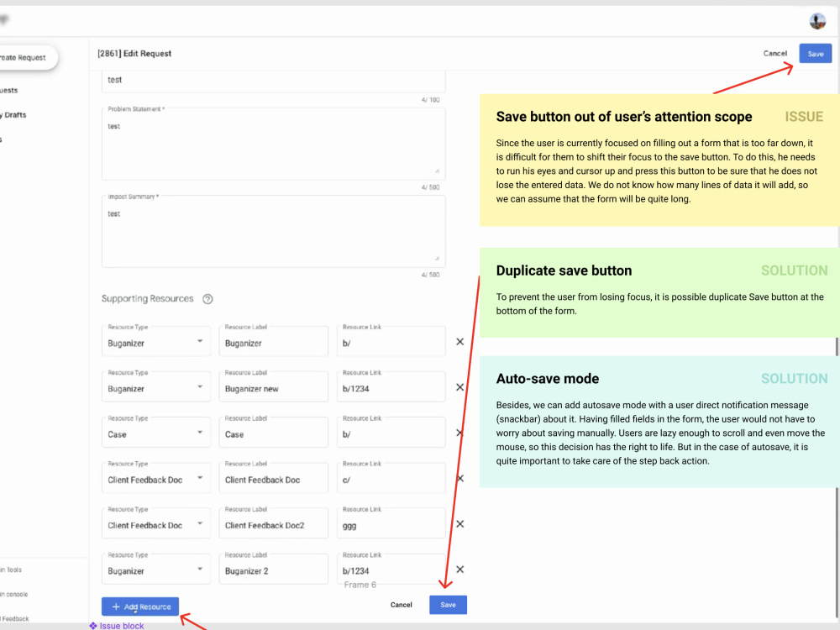Open Resource Type dropdown for Client Feedback Doc2 row
This screenshot has width=840, height=630.
[156, 523]
